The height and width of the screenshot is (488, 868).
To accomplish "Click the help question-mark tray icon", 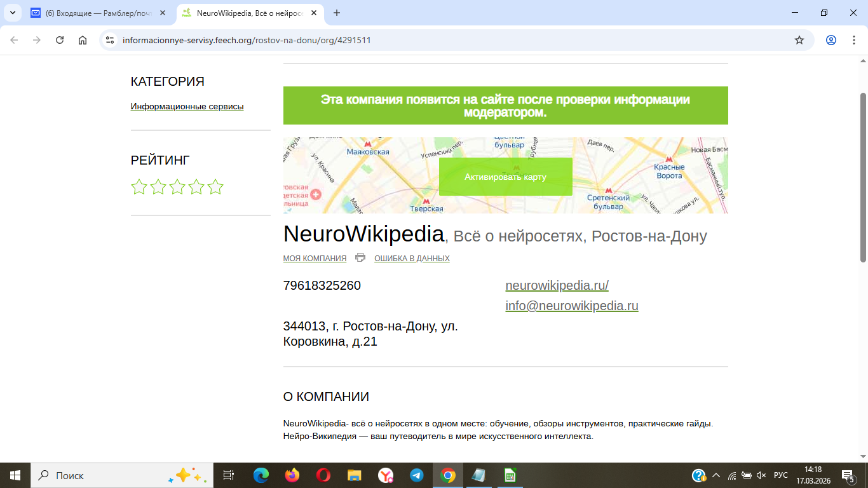I will click(x=699, y=475).
